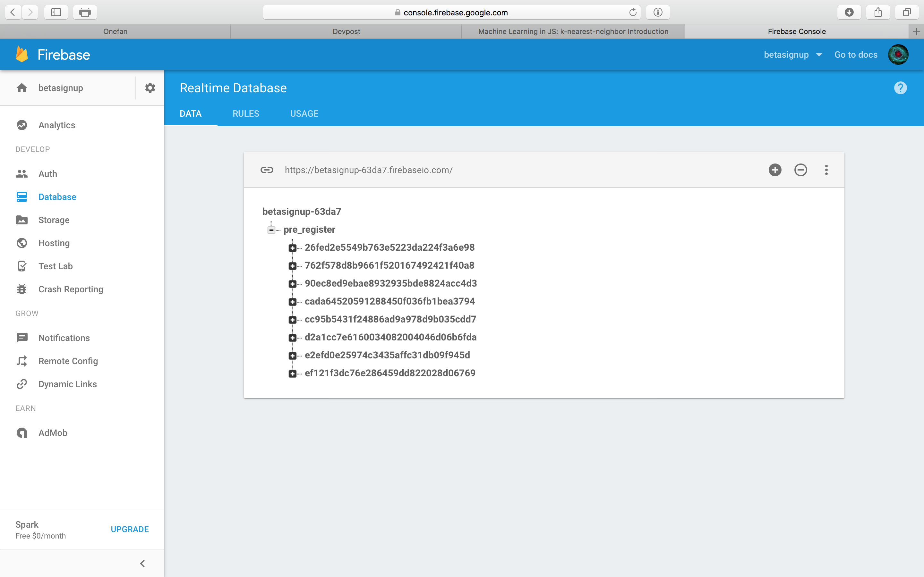Open the betasignup project dropdown
This screenshot has width=924, height=577.
pos(793,54)
